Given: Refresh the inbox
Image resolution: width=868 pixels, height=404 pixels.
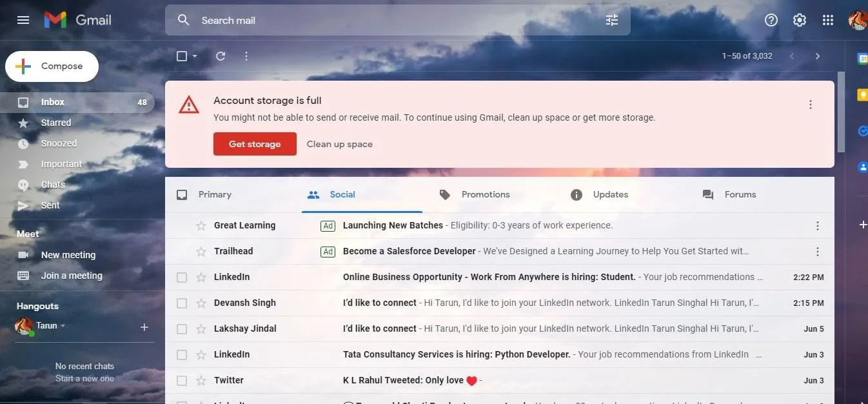Looking at the screenshot, I should coord(221,56).
